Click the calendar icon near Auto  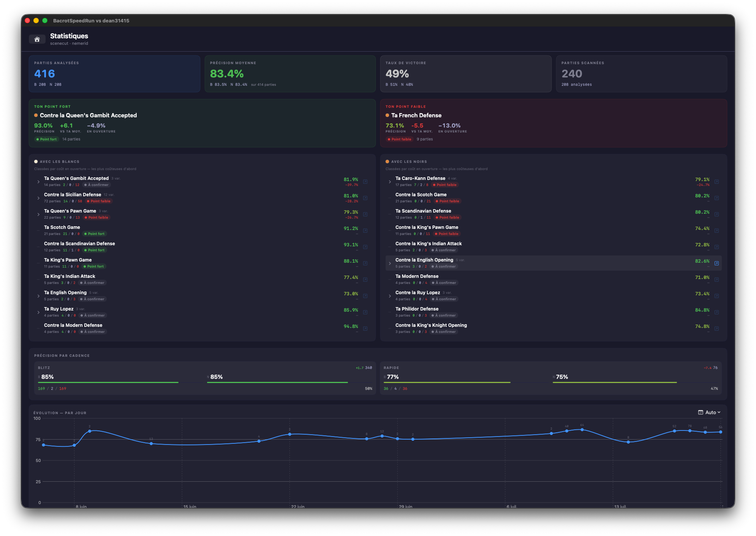701,412
